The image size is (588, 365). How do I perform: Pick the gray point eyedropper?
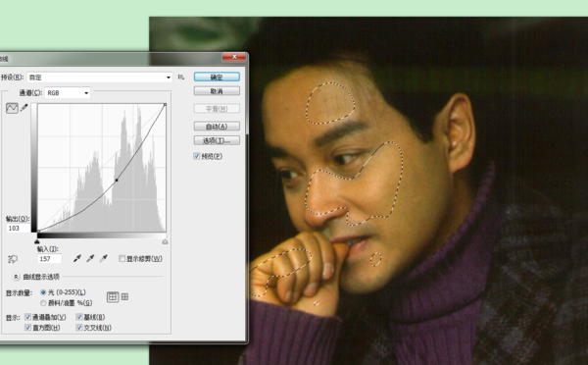(x=90, y=258)
